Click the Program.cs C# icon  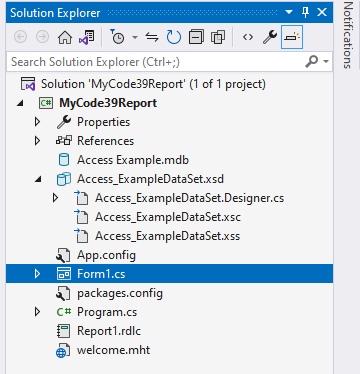click(x=64, y=312)
